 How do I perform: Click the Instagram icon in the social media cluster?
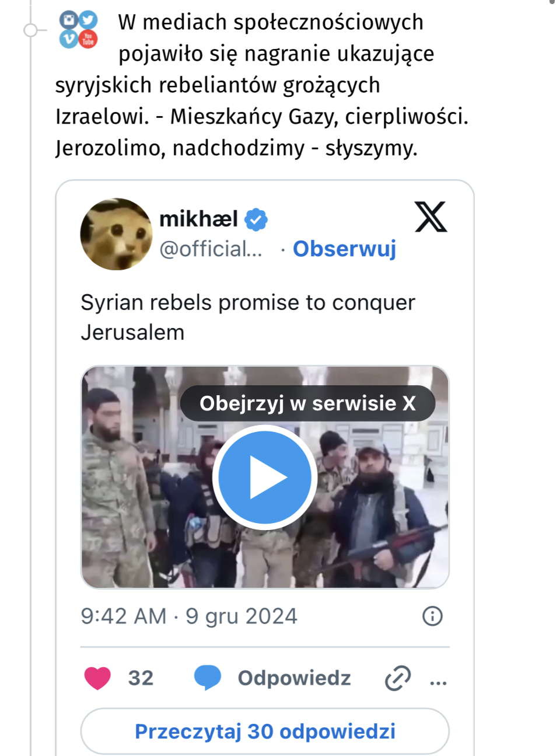coord(69,20)
